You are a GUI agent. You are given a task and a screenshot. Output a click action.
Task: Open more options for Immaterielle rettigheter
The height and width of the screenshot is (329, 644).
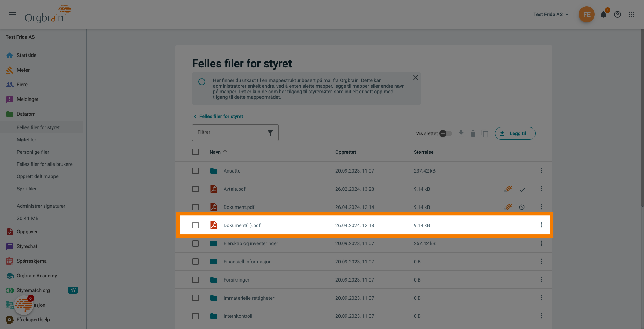[x=541, y=298]
